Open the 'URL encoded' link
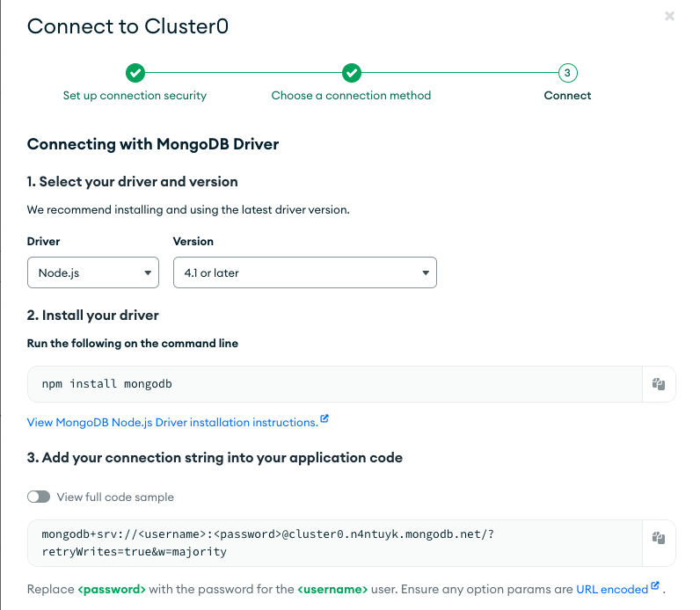This screenshot has height=610, width=700. pos(612,589)
